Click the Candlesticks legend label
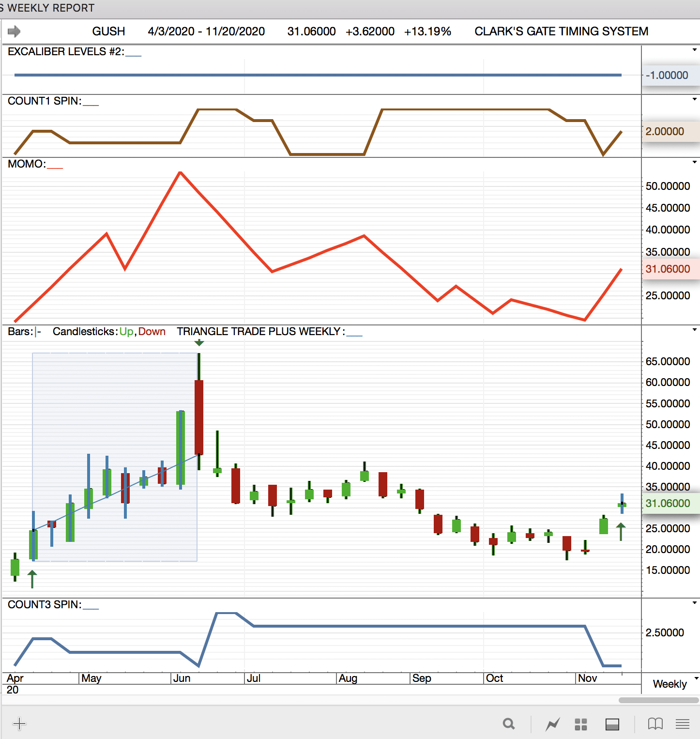 tap(85, 331)
